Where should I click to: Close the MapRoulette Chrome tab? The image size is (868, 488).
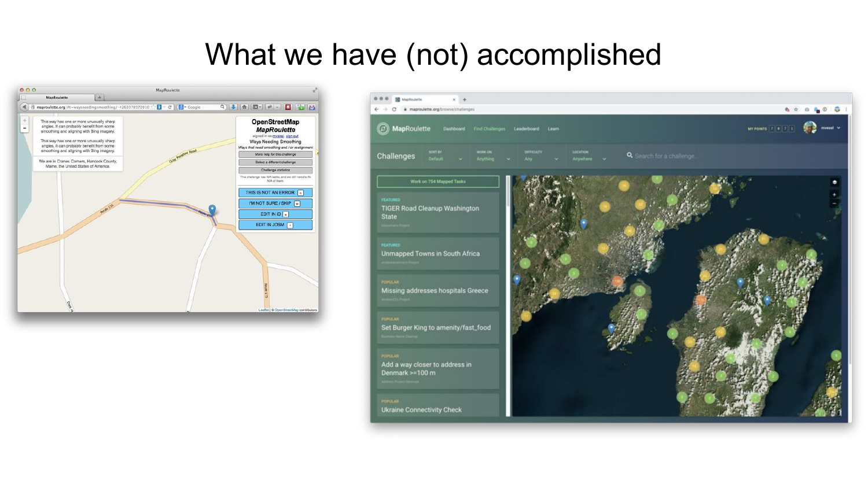pos(454,99)
